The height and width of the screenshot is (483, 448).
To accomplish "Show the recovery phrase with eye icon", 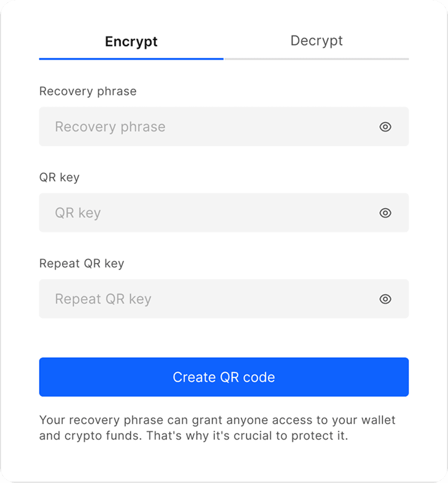I will (385, 127).
